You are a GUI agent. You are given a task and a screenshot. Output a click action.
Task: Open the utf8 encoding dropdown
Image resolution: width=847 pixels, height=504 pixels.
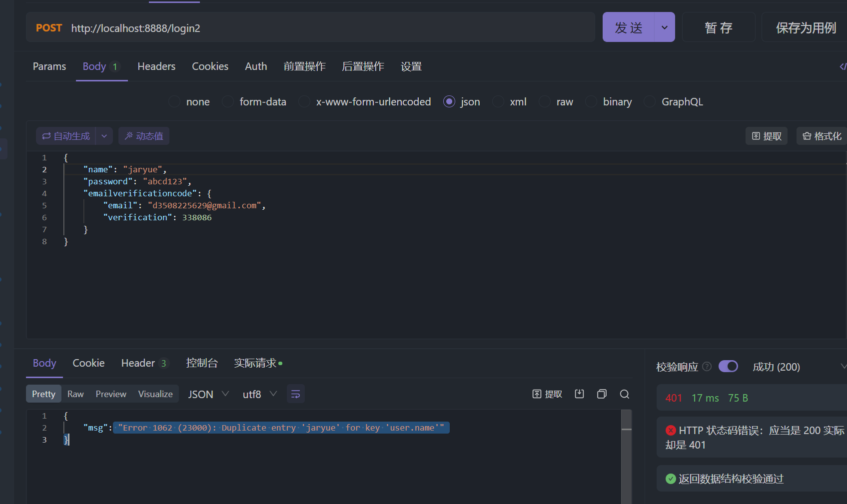click(x=259, y=394)
